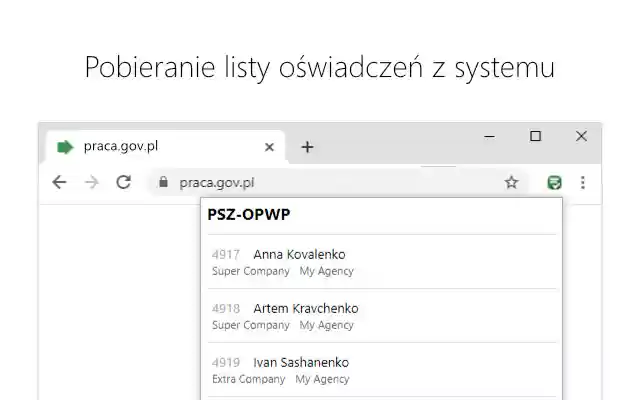Click Super Company under Artem Kravchenko
The image size is (640, 400).
pyautogui.click(x=251, y=325)
